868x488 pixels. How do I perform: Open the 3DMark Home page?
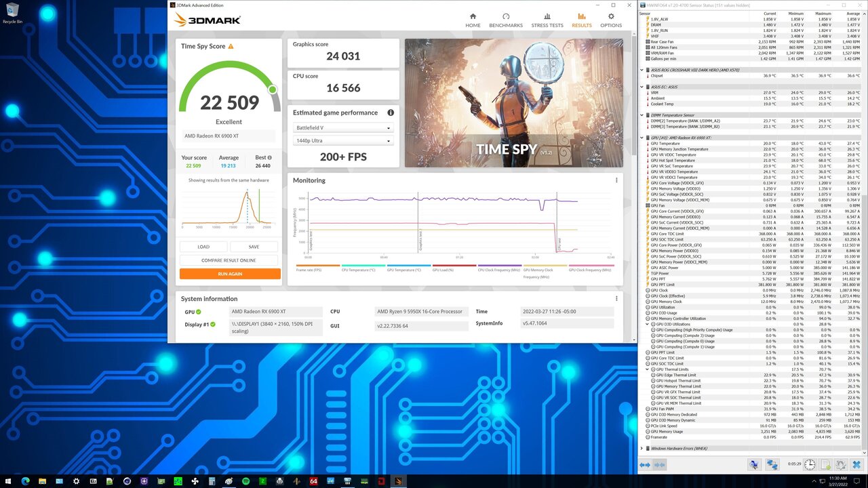[473, 20]
